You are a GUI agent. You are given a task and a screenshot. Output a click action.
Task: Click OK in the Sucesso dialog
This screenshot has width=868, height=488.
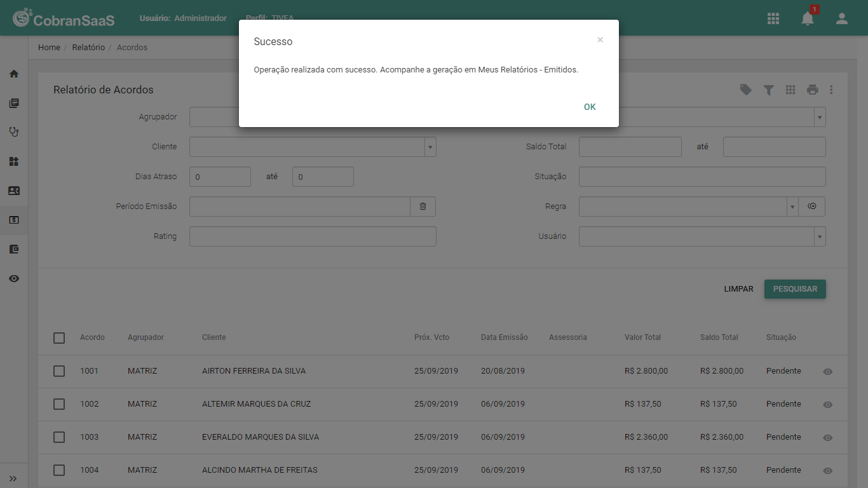pyautogui.click(x=590, y=107)
